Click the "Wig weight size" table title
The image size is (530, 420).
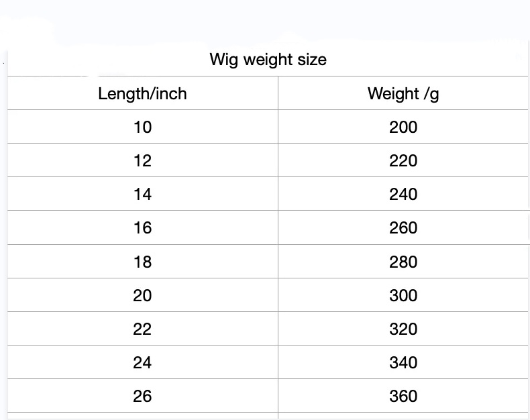[268, 60]
